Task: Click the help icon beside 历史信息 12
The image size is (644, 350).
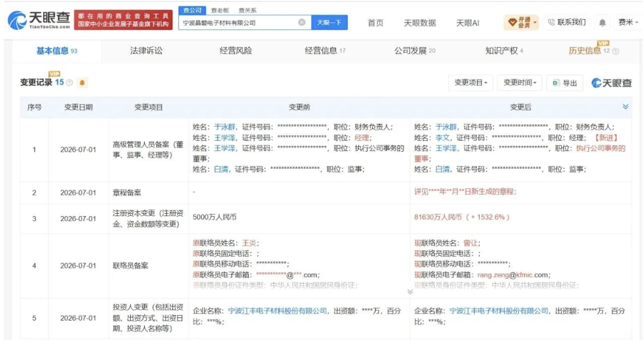Action: point(615,52)
